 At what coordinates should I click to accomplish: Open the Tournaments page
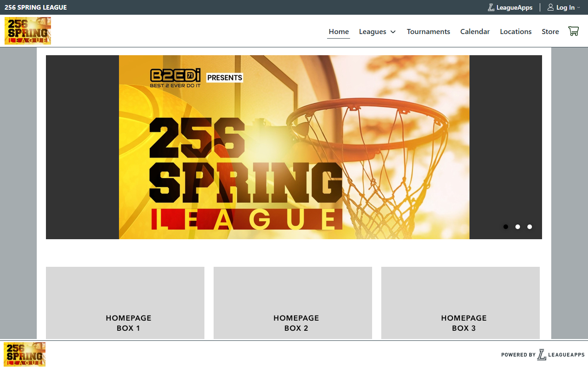[x=428, y=31]
